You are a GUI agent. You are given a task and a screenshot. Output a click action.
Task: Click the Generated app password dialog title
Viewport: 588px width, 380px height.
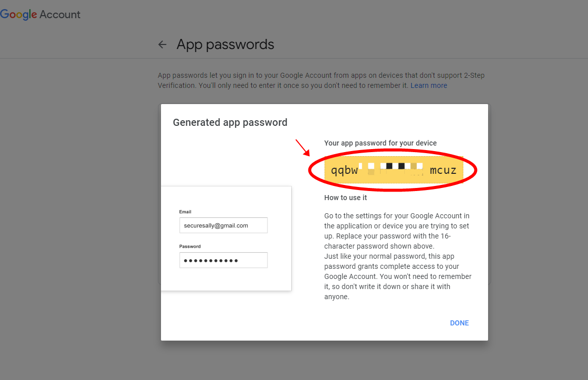click(x=230, y=122)
